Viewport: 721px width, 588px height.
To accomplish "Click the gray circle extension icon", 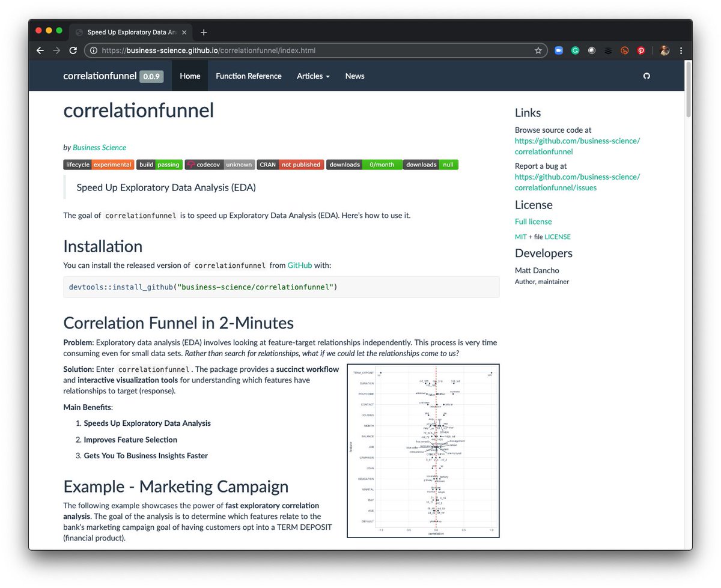I will [592, 50].
